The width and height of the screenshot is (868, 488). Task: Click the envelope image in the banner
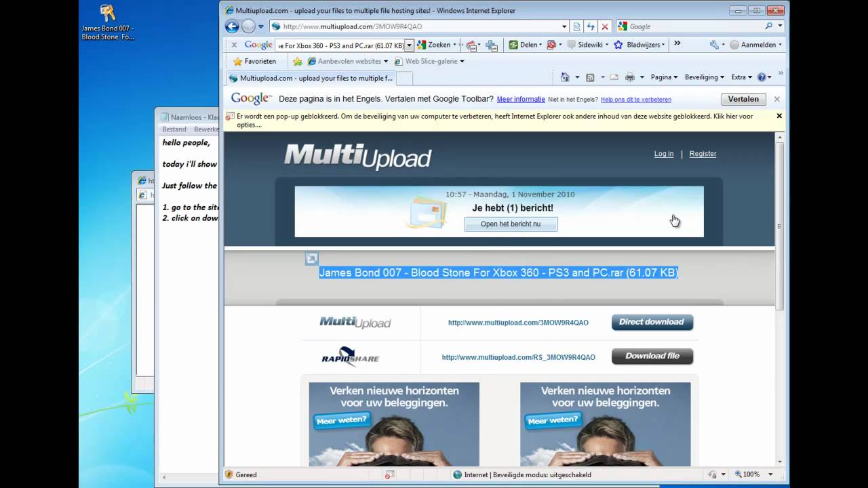(427, 212)
